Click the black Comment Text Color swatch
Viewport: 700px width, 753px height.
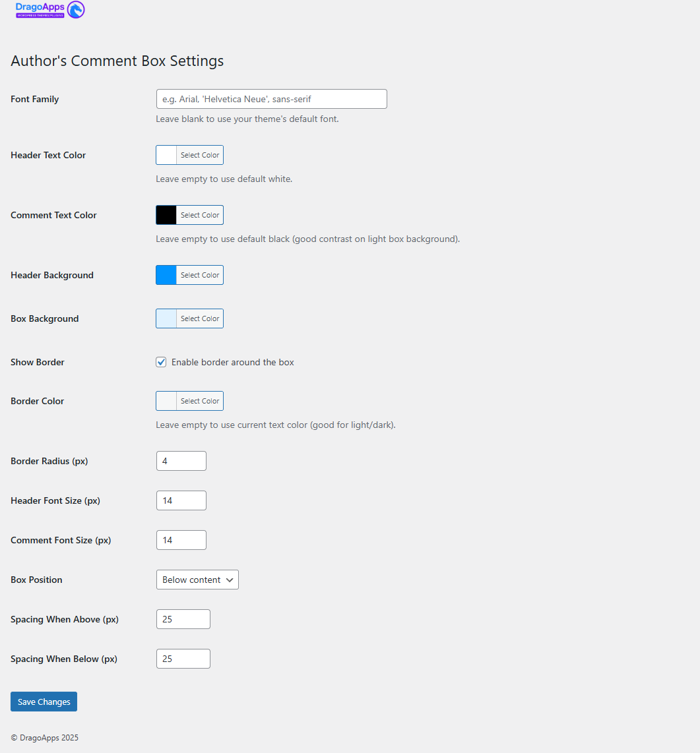pyautogui.click(x=166, y=215)
